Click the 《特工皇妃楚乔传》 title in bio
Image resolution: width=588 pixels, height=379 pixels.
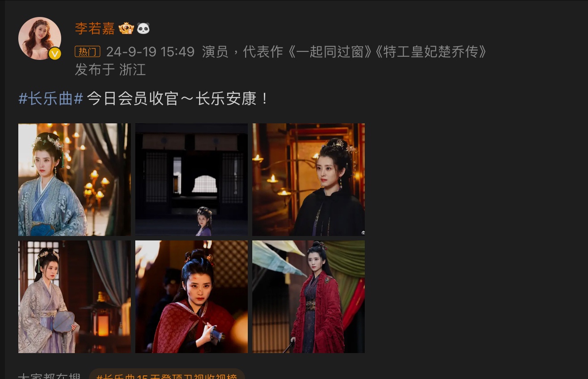pos(431,52)
